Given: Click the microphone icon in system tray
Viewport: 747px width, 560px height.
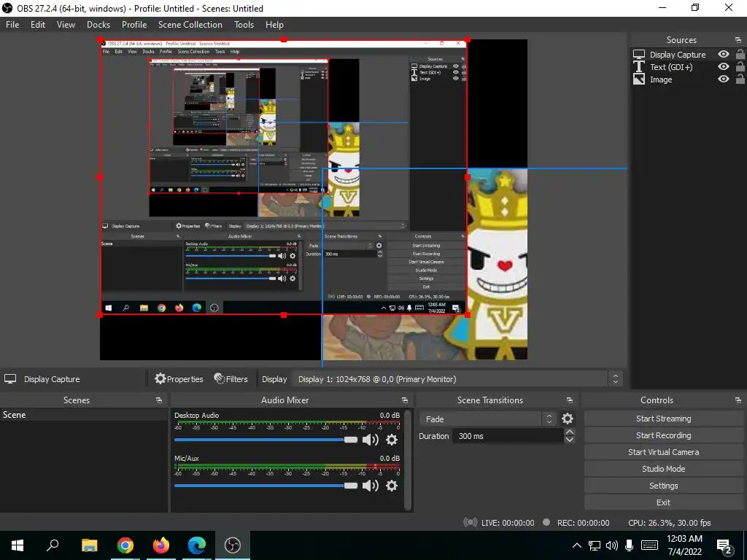Looking at the screenshot, I should [x=629, y=545].
